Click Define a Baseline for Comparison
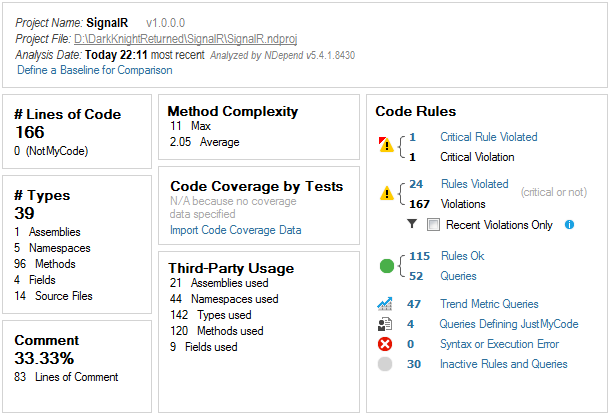Viewport: 612px width, 415px height. pyautogui.click(x=95, y=70)
